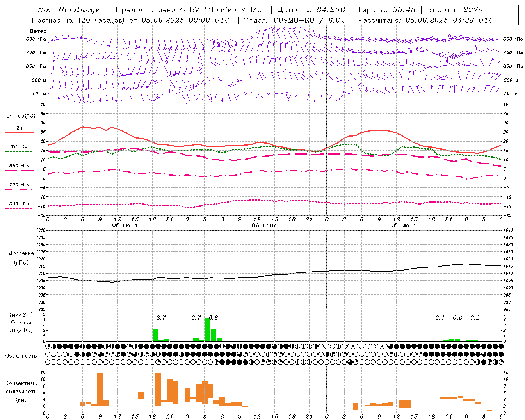
Task: Click the '700 гПа' temperature legend entry
Action: [x=19, y=185]
